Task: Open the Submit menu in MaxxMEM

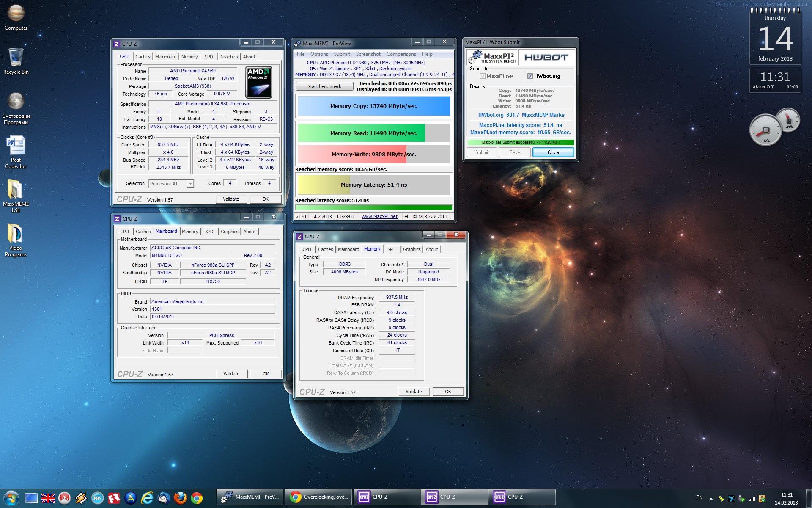Action: coord(342,54)
